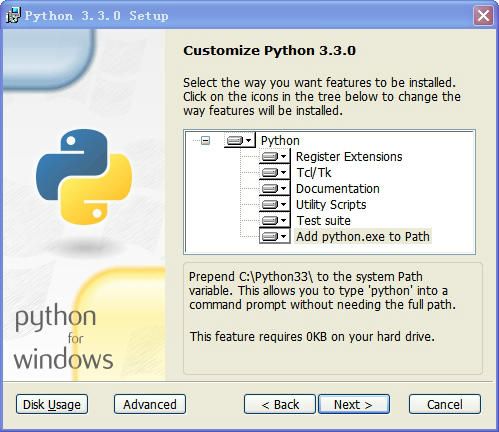Screen dimensions: 499x432
Task: Close the Python 3.3.0 Setup window
Action: click(x=483, y=15)
